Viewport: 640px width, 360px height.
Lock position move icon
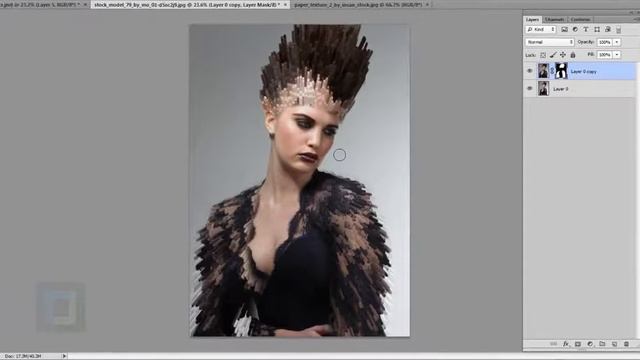[563, 55]
